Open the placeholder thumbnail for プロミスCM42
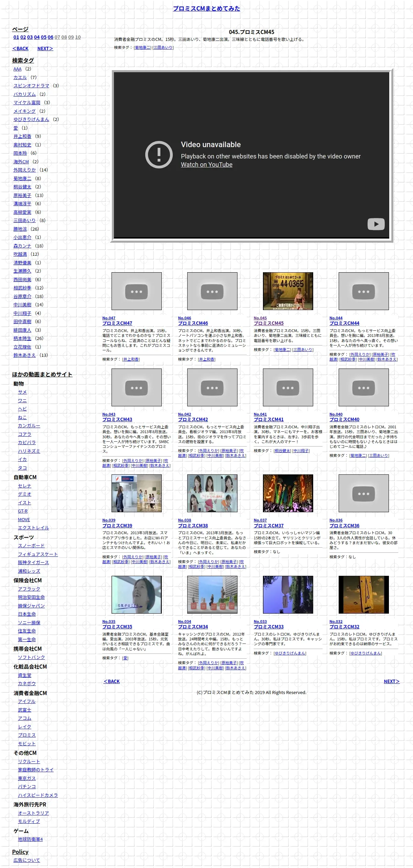413x868 pixels. (212, 387)
